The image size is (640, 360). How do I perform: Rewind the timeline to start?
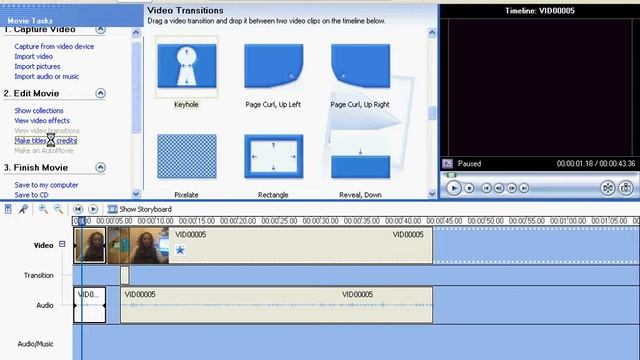coord(78,209)
